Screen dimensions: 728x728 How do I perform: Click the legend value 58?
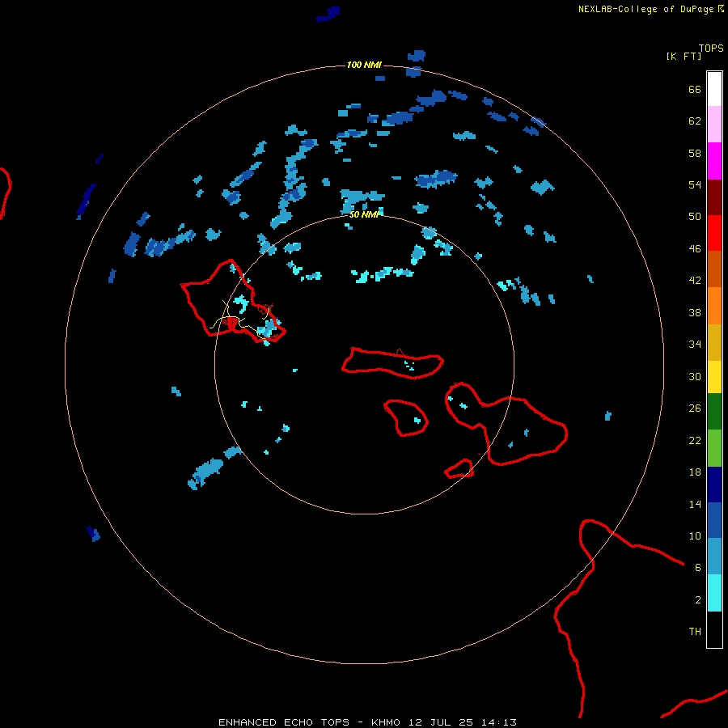coord(695,153)
